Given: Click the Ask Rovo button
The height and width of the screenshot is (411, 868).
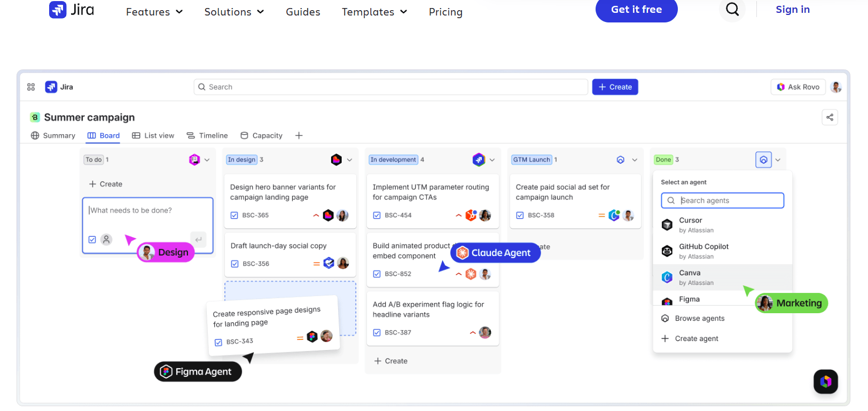Looking at the screenshot, I should pyautogui.click(x=798, y=87).
